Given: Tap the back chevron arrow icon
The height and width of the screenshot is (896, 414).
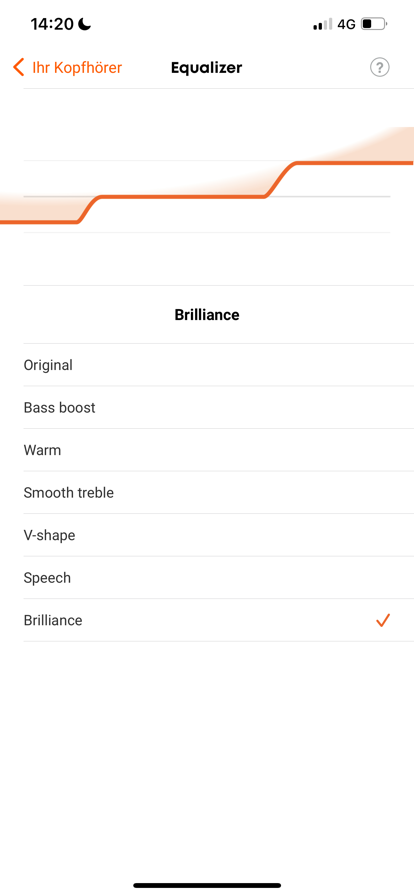Looking at the screenshot, I should (x=19, y=67).
